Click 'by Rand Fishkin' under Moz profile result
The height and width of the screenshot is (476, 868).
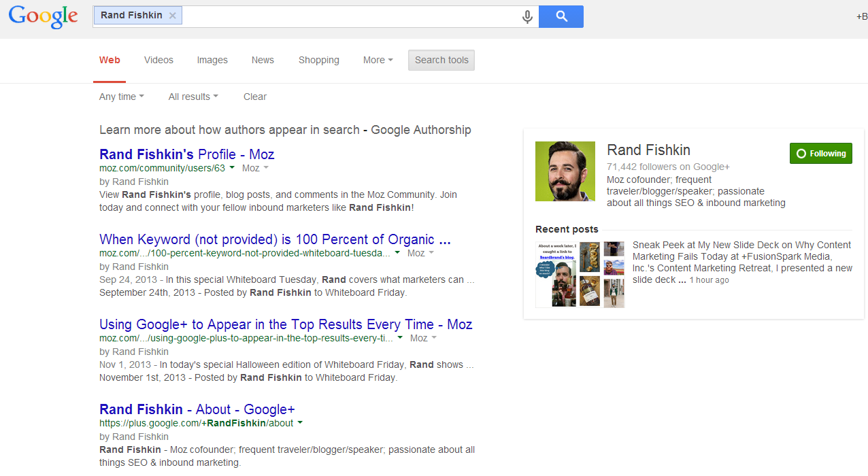(134, 182)
